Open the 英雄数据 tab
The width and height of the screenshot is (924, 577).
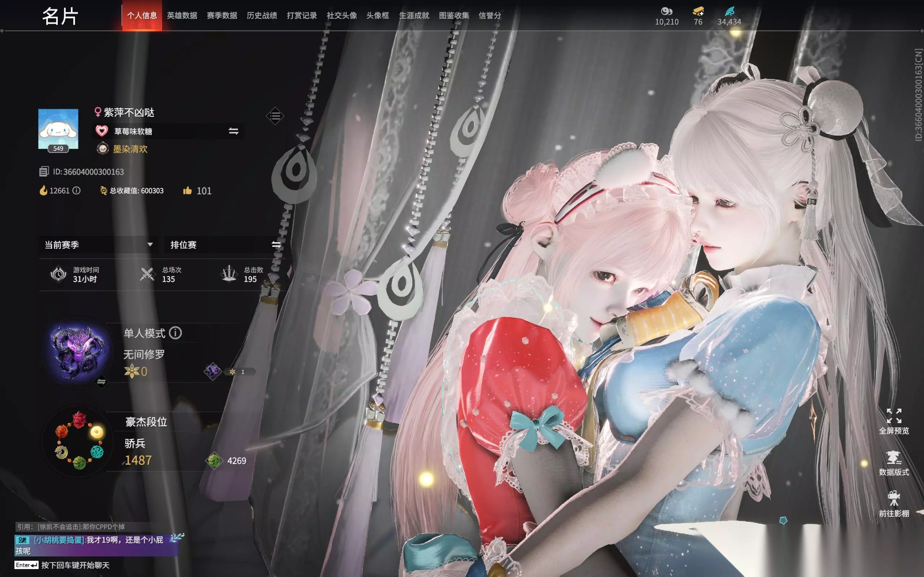(182, 15)
